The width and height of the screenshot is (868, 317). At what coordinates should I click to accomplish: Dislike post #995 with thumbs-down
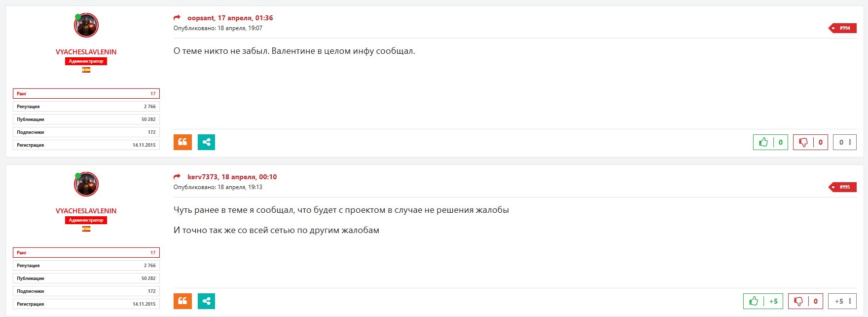(798, 301)
